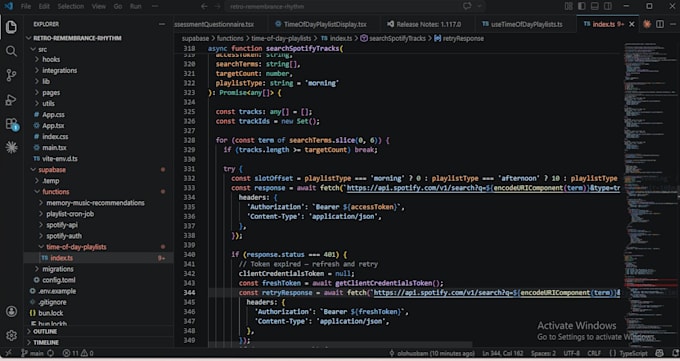The image size is (680, 361).
Task: Open the Go menu
Action: (118, 7)
